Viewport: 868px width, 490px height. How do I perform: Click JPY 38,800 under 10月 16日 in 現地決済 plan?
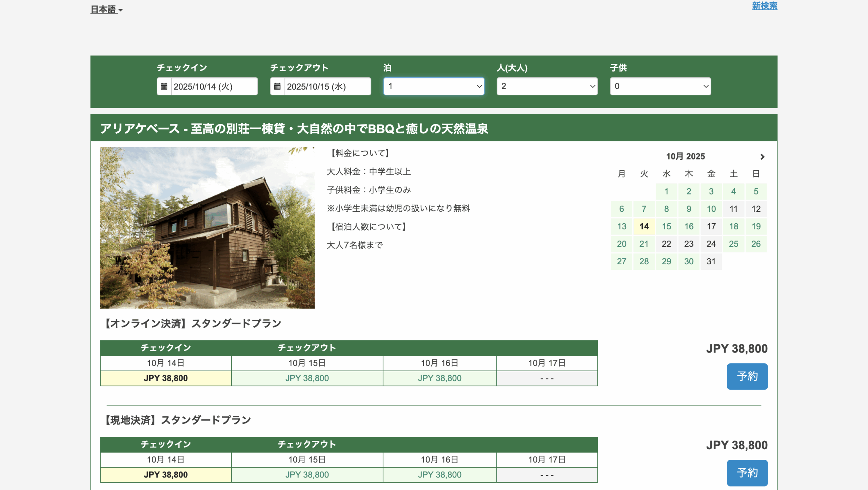point(439,475)
